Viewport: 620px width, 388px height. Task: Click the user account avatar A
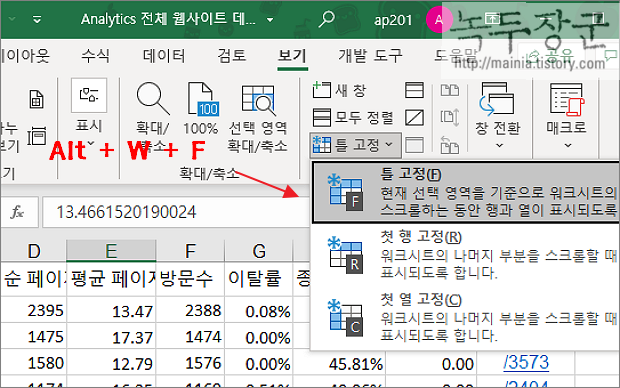[x=439, y=19]
